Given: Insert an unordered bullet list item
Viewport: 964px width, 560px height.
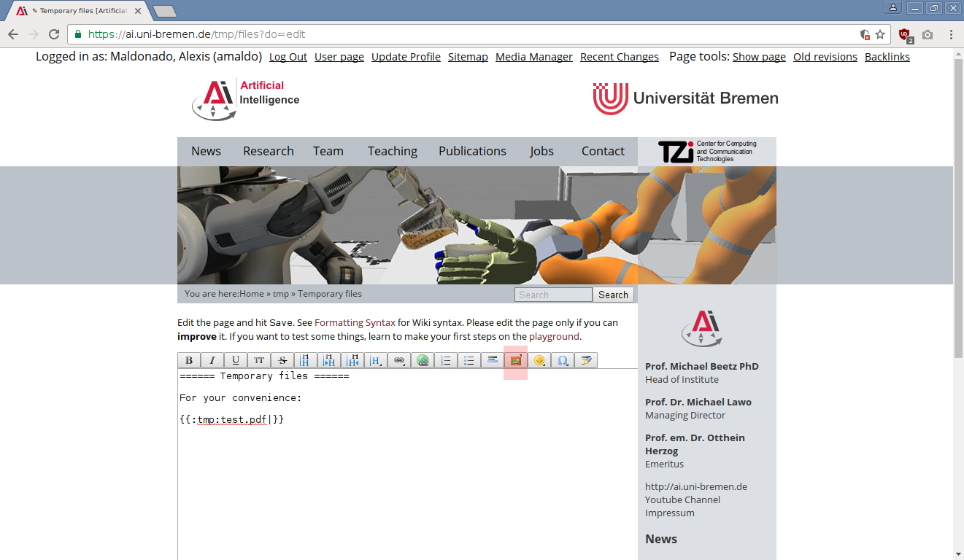Looking at the screenshot, I should coord(468,360).
